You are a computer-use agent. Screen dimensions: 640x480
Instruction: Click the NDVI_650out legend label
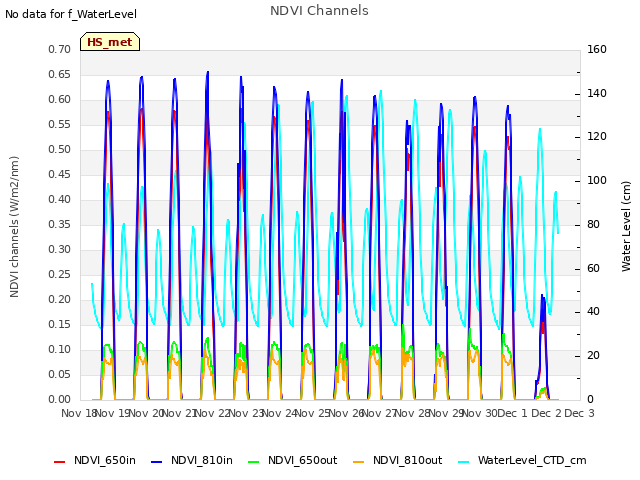302,460
